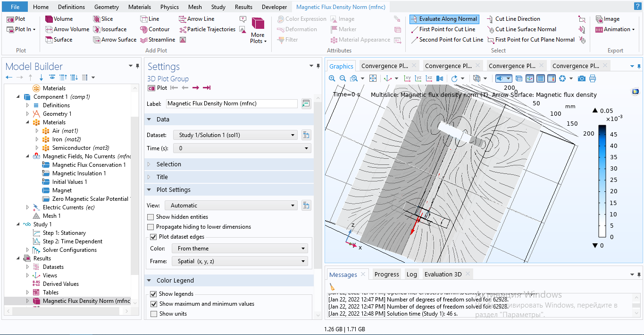Take an image snapshot with the camera icon
This screenshot has height=335, width=644.
tap(582, 78)
